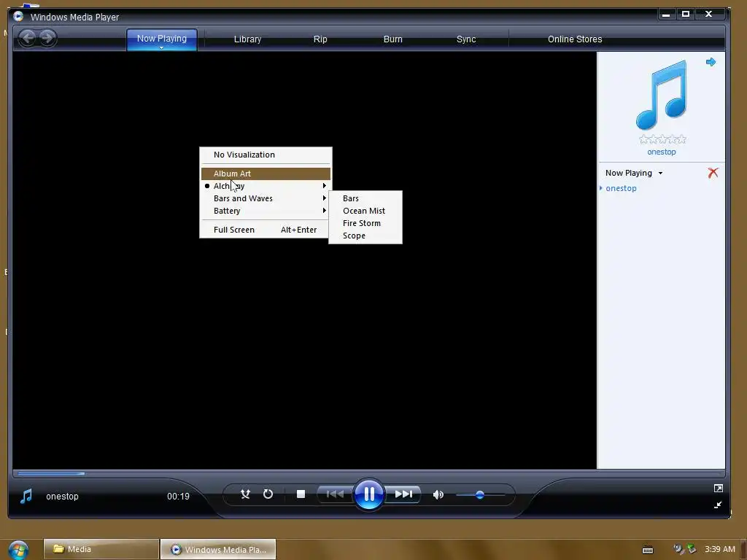Open the onestop link under album art
This screenshot has width=747, height=560.
661,152
